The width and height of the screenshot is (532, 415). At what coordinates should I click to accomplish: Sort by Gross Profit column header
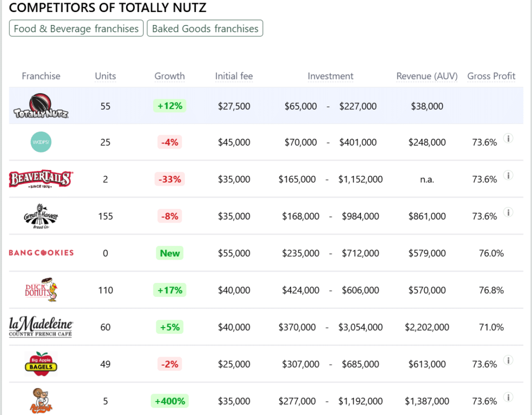(x=491, y=76)
